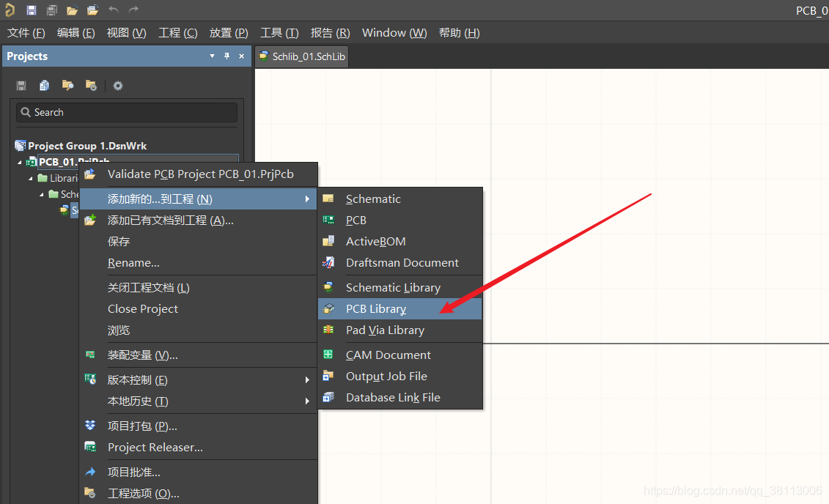Click the CAM Document icon
The height and width of the screenshot is (504, 829).
pyautogui.click(x=328, y=355)
